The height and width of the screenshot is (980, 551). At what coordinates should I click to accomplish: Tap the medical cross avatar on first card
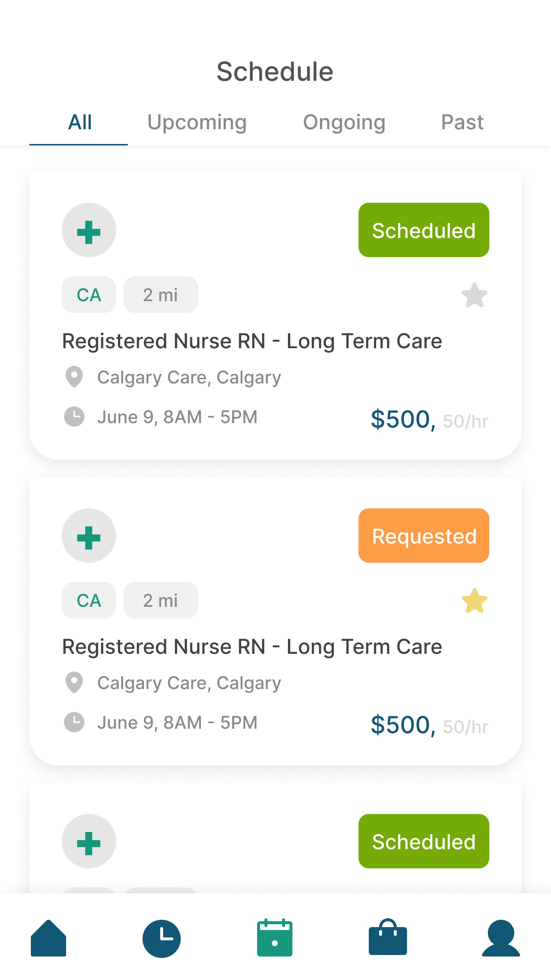(89, 230)
